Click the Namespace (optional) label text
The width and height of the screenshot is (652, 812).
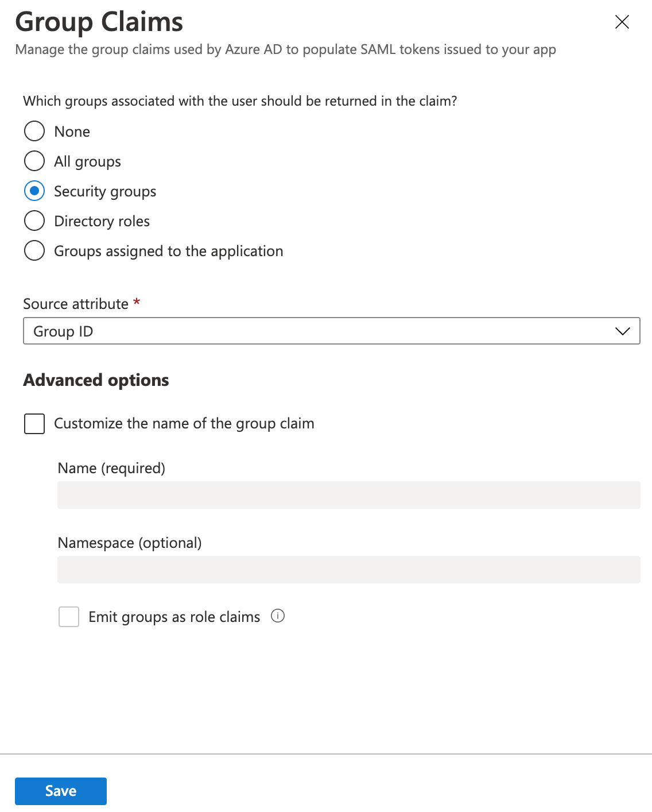[130, 543]
